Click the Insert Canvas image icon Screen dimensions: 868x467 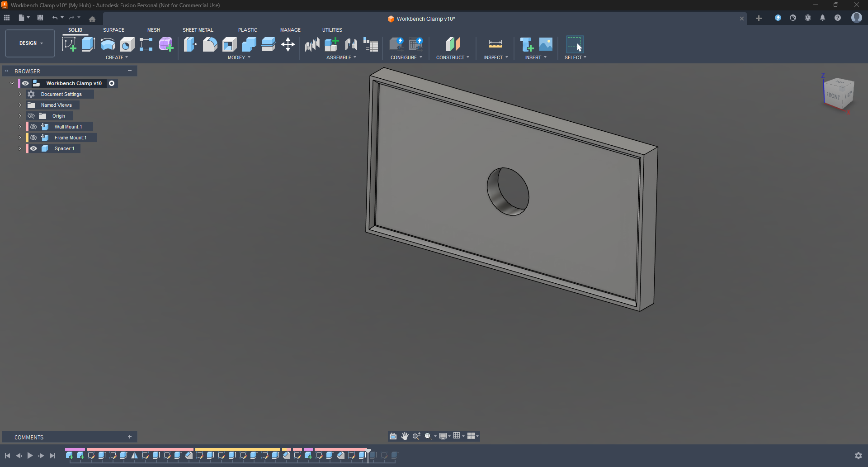pos(546,44)
